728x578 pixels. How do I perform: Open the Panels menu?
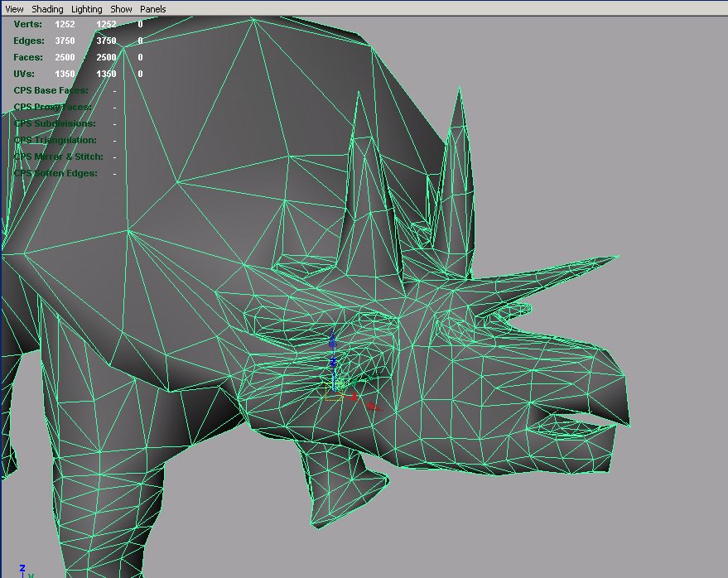coord(152,9)
